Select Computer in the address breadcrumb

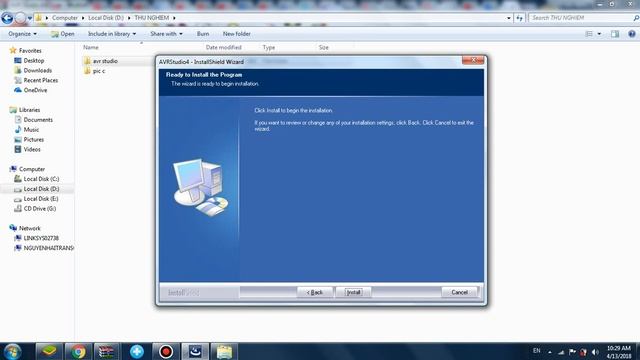coord(64,18)
